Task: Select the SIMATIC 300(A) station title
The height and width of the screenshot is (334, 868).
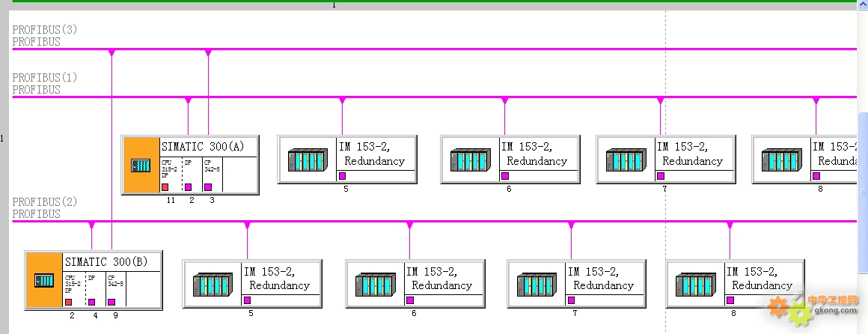Action: point(203,148)
